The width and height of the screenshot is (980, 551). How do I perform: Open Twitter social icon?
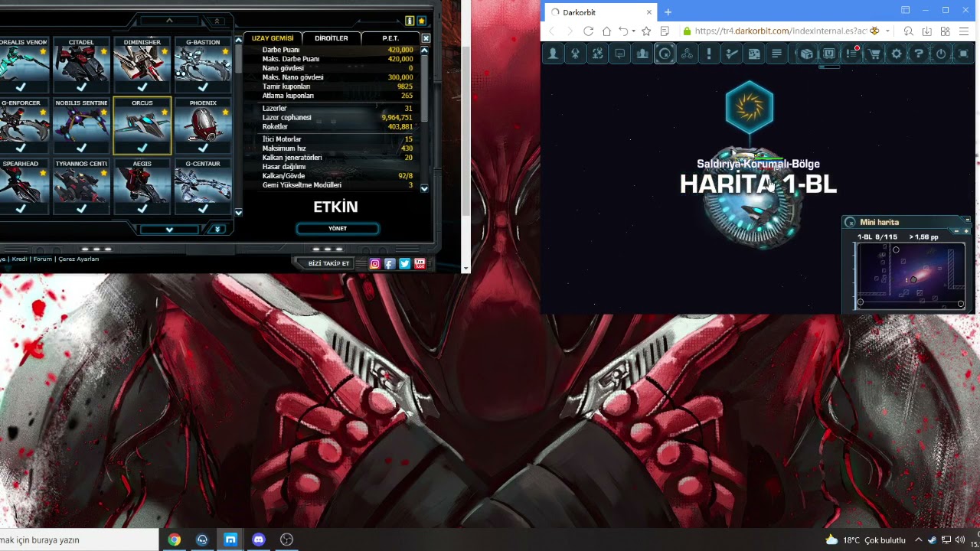click(x=404, y=263)
